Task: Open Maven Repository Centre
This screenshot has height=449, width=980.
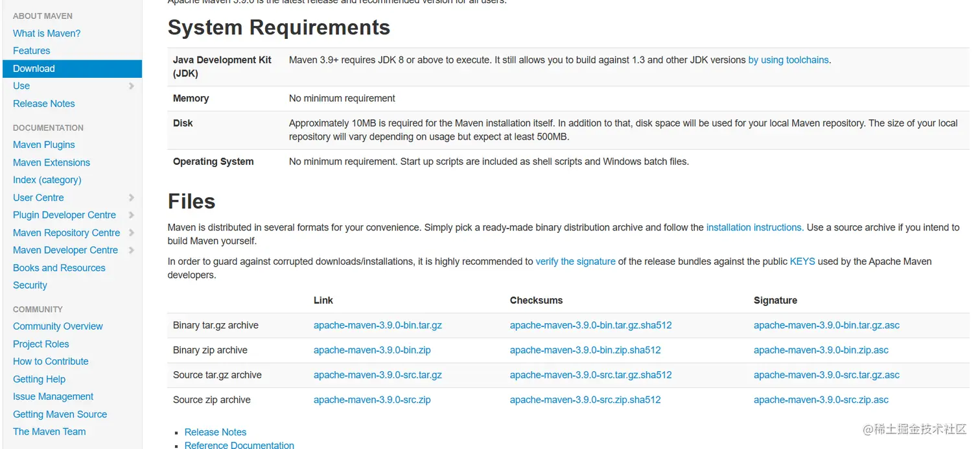Action: (x=66, y=232)
